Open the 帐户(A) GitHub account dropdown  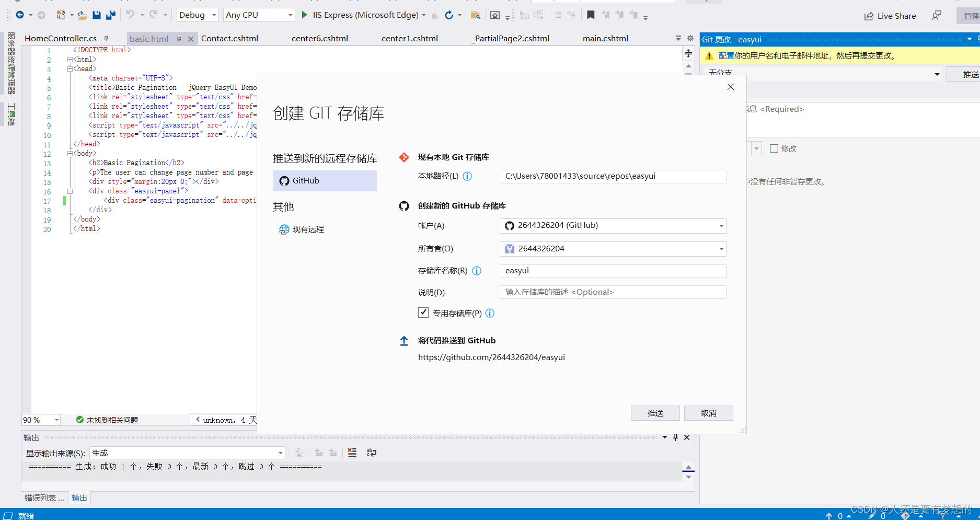pos(612,225)
